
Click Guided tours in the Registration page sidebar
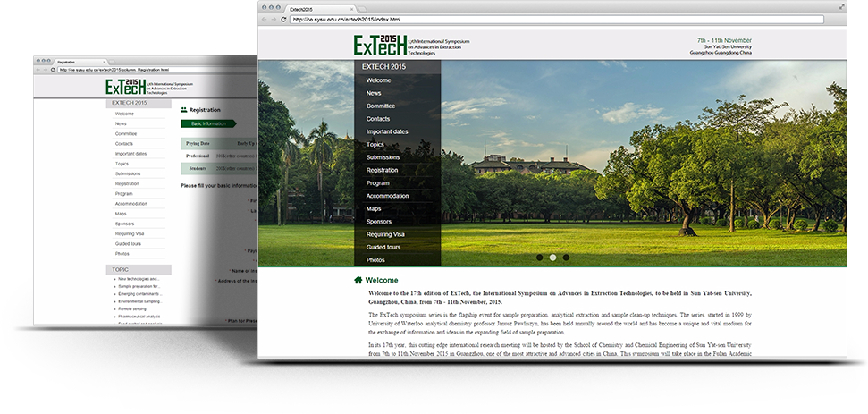(x=128, y=243)
